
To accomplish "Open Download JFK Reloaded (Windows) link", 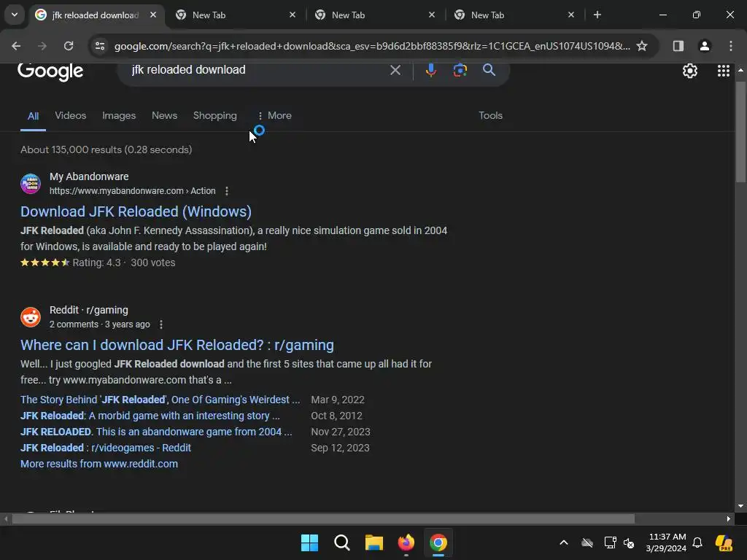I will (136, 211).
